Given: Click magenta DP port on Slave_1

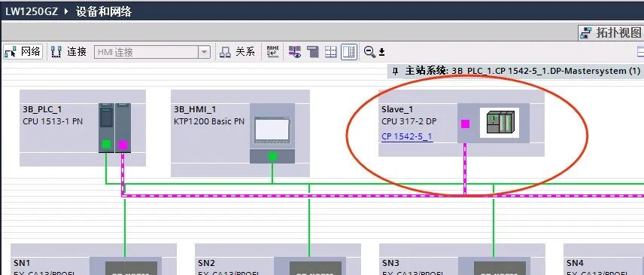Looking at the screenshot, I should pos(465,124).
